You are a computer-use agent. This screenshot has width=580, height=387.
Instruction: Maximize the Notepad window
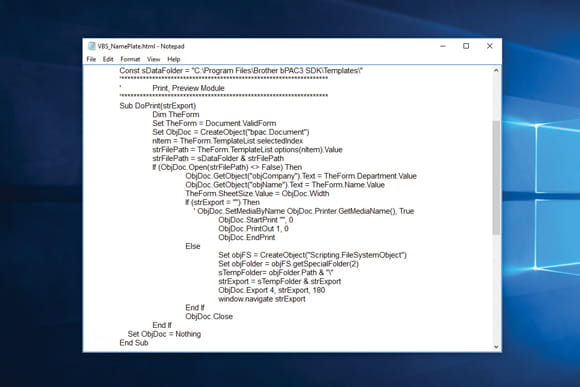pyautogui.click(x=466, y=46)
